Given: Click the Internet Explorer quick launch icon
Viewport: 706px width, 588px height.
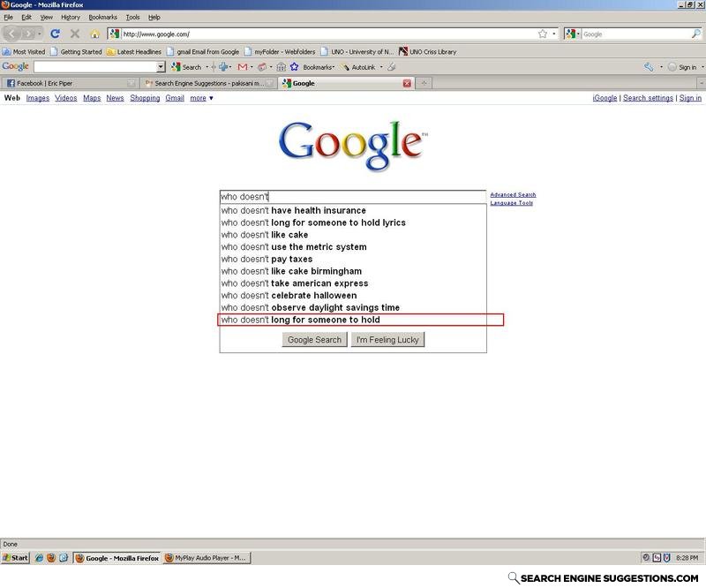Looking at the screenshot, I should 39,558.
